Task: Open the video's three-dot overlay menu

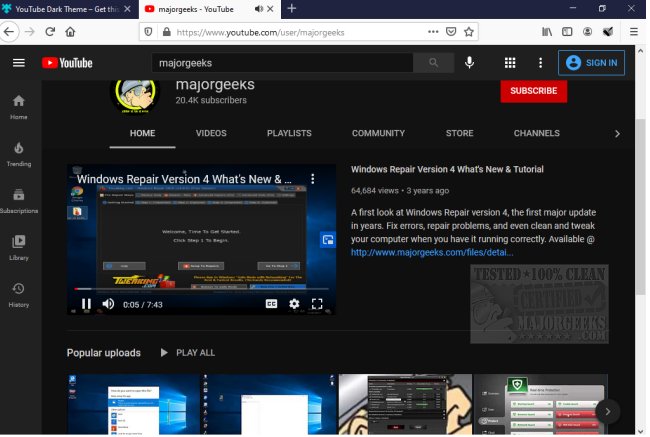Action: (x=313, y=179)
